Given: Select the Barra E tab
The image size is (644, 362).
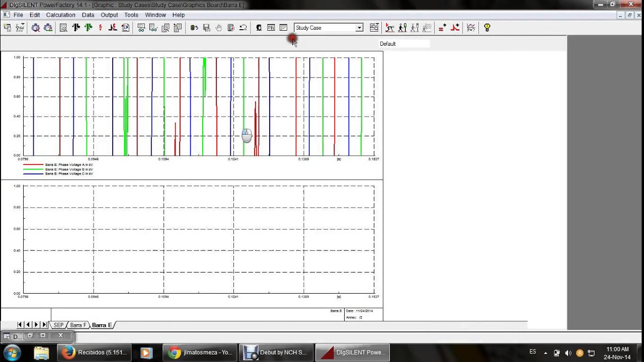Looking at the screenshot, I should tap(102, 325).
